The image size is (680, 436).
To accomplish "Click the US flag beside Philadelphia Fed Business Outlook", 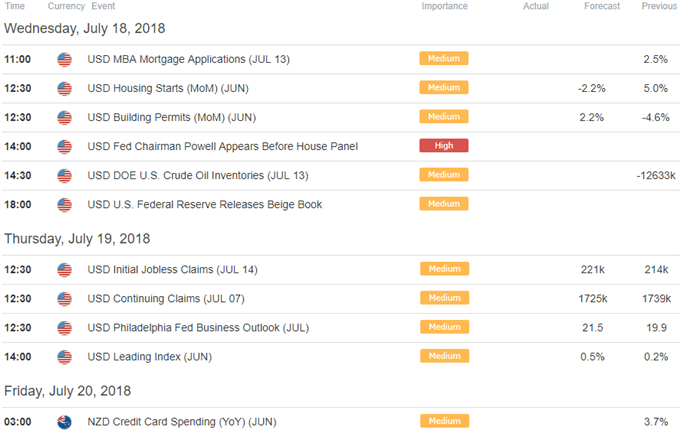I will pyautogui.click(x=64, y=328).
